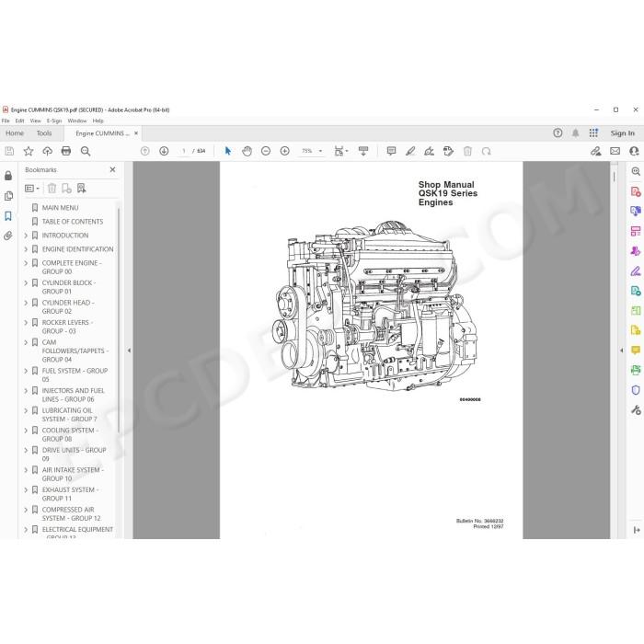Open the Window menu
644x644 pixels.
pos(77,121)
